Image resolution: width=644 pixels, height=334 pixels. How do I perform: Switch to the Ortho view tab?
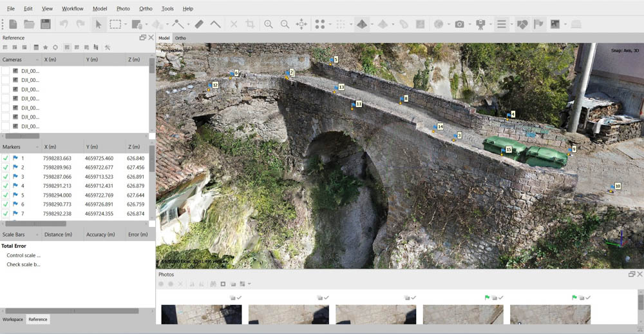tap(180, 38)
